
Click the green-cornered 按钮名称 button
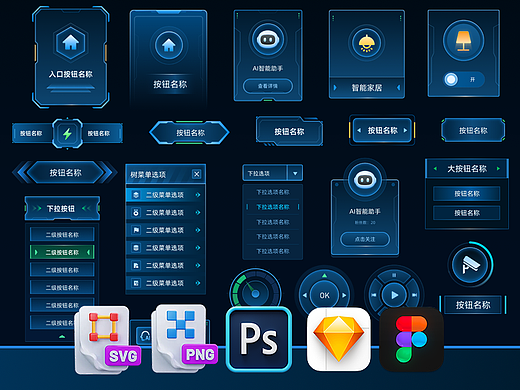[x=473, y=130]
